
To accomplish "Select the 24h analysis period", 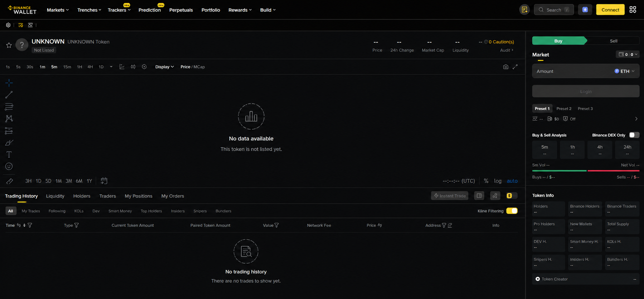I will [627, 150].
